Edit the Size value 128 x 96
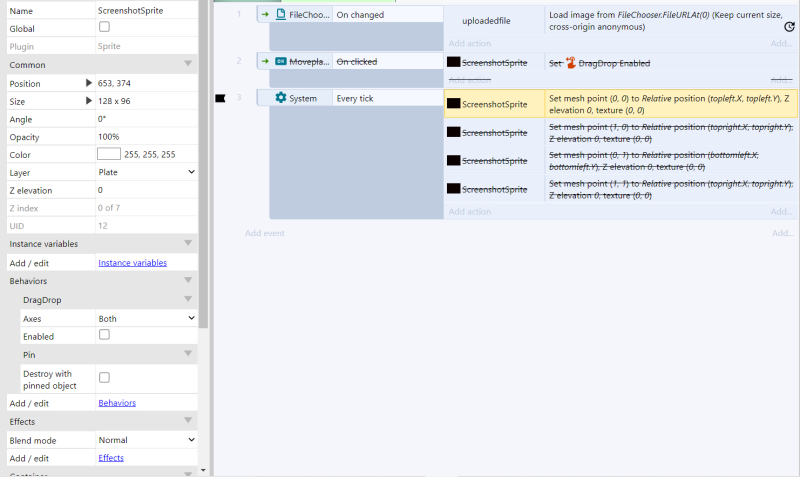 tap(146, 101)
